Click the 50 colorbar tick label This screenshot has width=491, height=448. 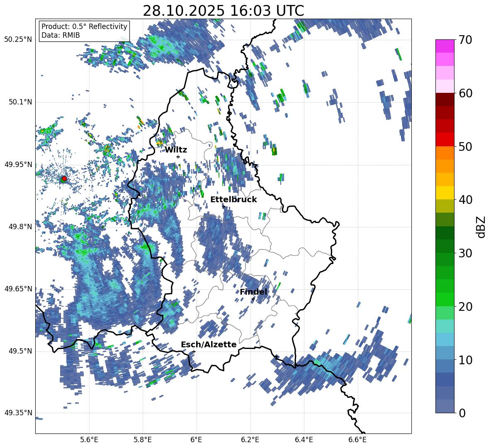465,146
